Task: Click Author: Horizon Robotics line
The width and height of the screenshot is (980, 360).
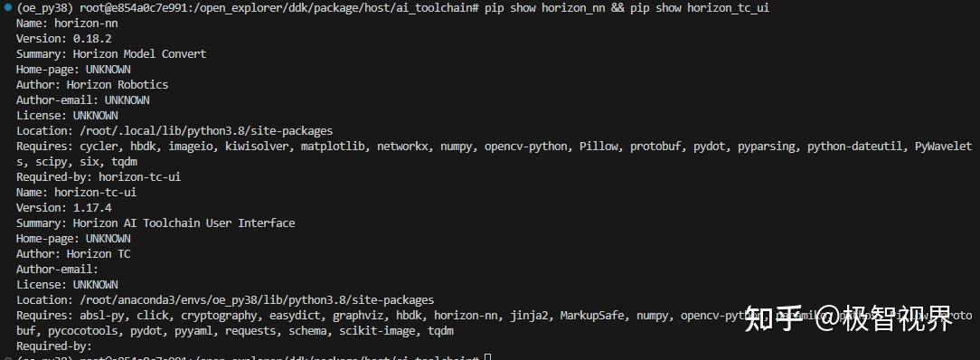Action: [x=92, y=84]
